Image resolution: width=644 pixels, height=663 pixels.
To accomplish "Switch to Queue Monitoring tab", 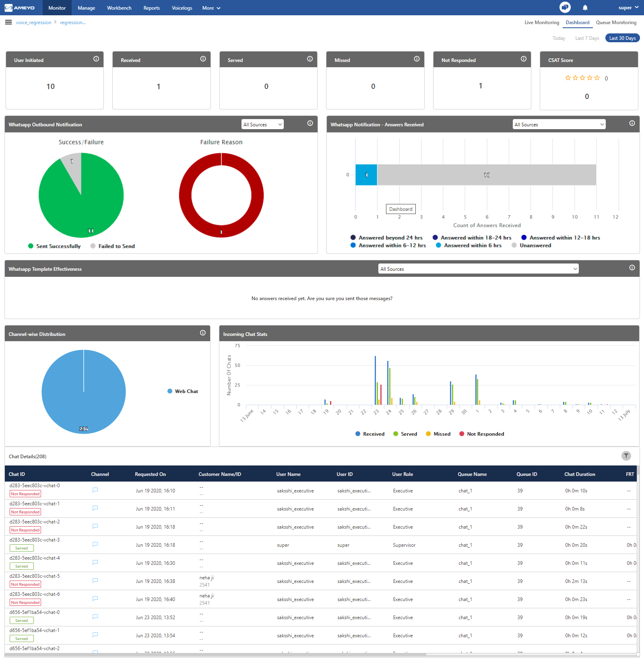I will click(616, 23).
